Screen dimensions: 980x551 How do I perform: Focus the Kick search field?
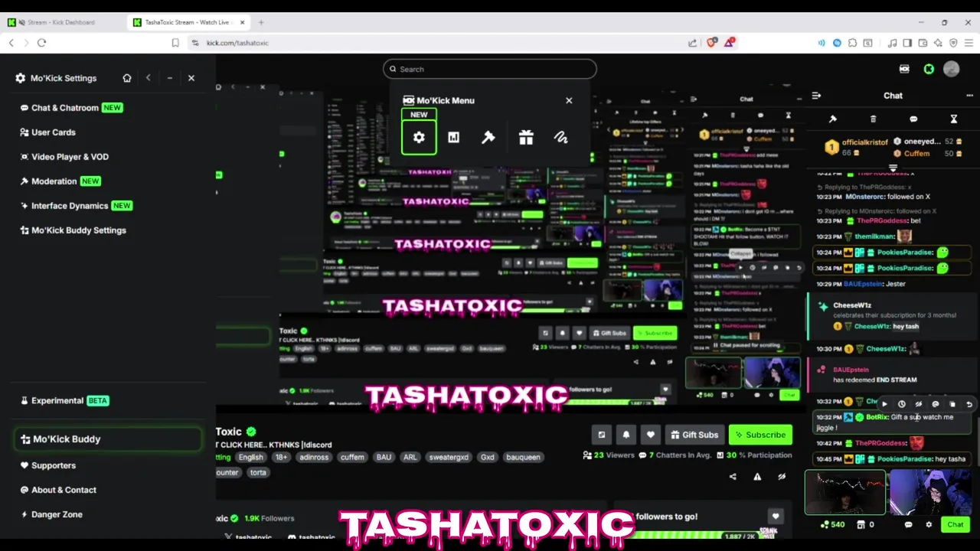tap(490, 69)
